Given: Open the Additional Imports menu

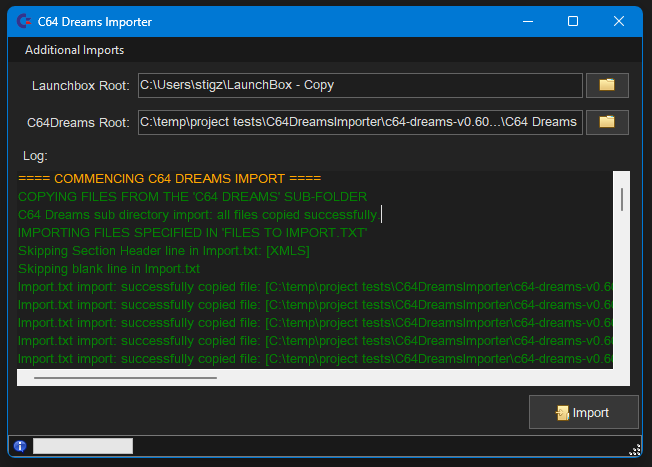Looking at the screenshot, I should [74, 50].
